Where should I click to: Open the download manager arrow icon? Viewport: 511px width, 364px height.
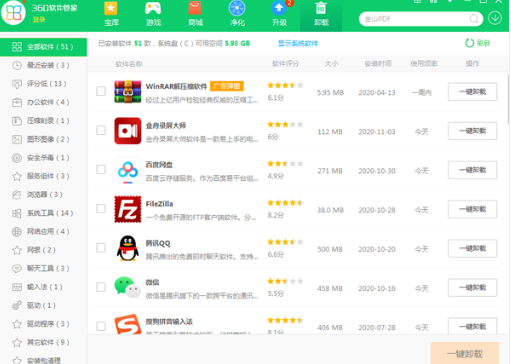495,18
